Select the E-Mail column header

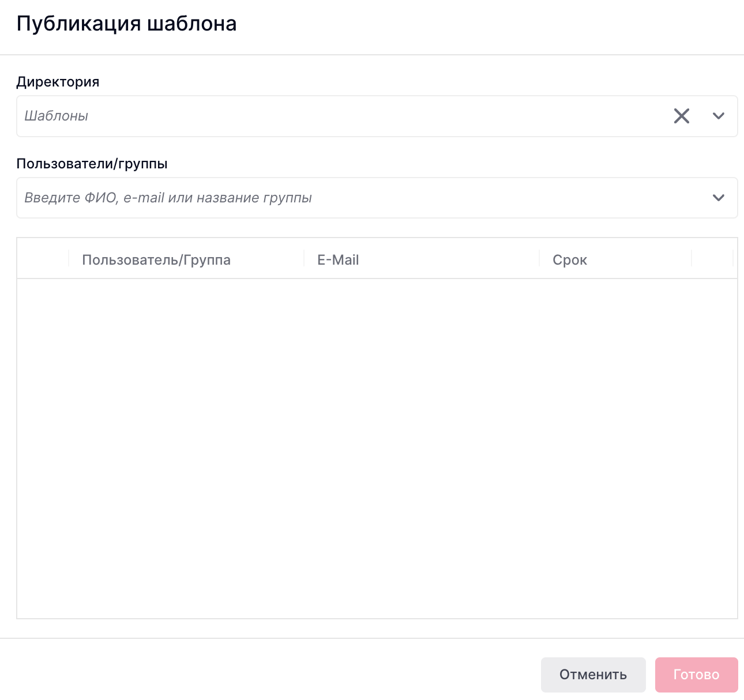(338, 259)
